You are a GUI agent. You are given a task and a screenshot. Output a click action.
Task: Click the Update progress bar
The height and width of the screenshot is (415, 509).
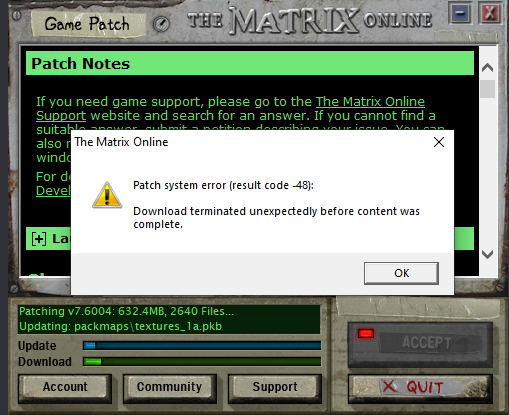point(202,345)
